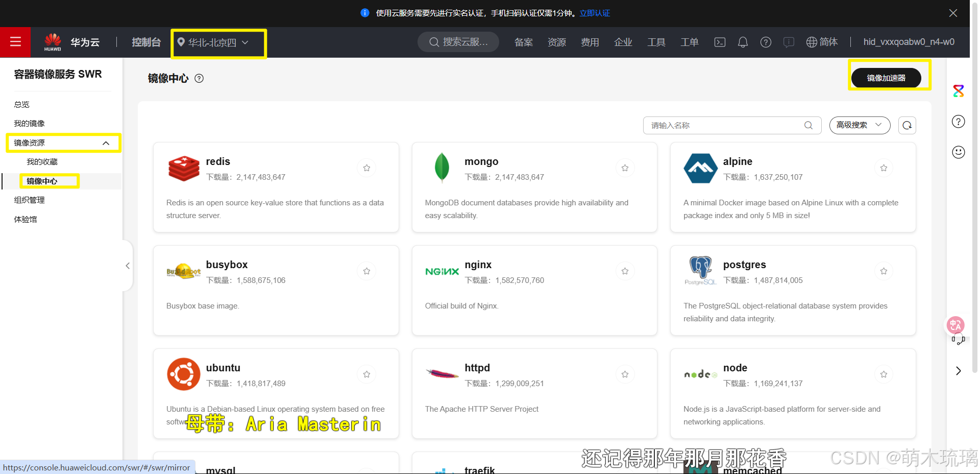Image resolution: width=980 pixels, height=474 pixels.
Task: Open the help question mark in the top bar
Action: click(x=766, y=42)
